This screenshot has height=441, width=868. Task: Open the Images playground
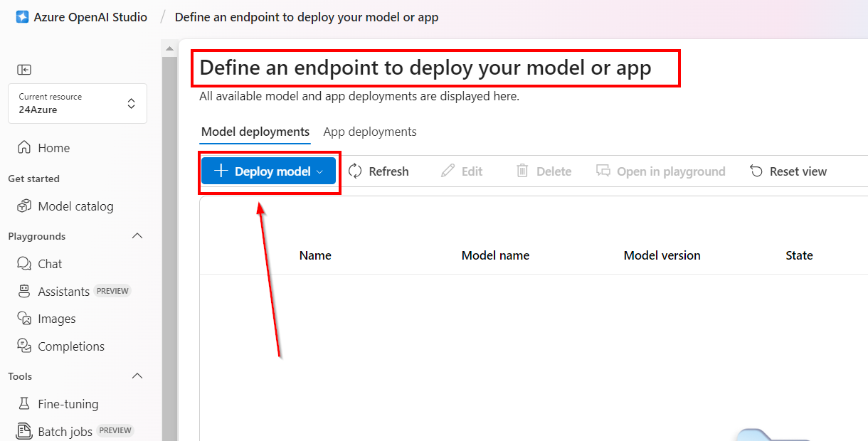(x=56, y=319)
